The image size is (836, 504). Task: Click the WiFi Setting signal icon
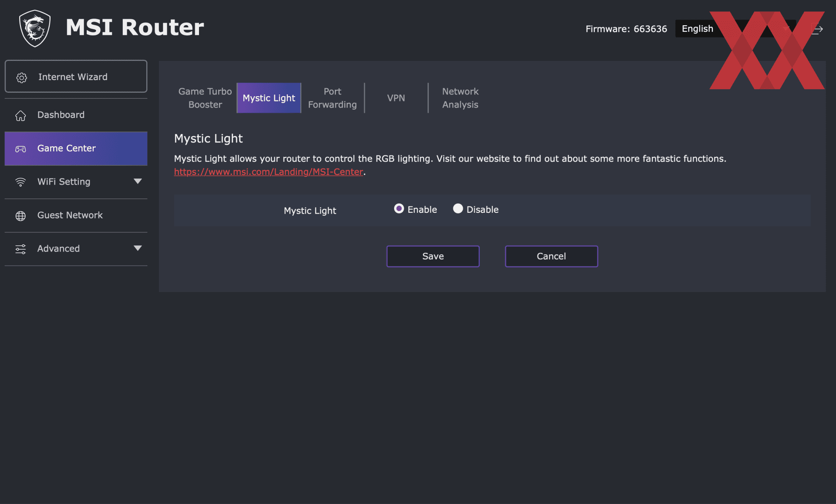click(20, 182)
